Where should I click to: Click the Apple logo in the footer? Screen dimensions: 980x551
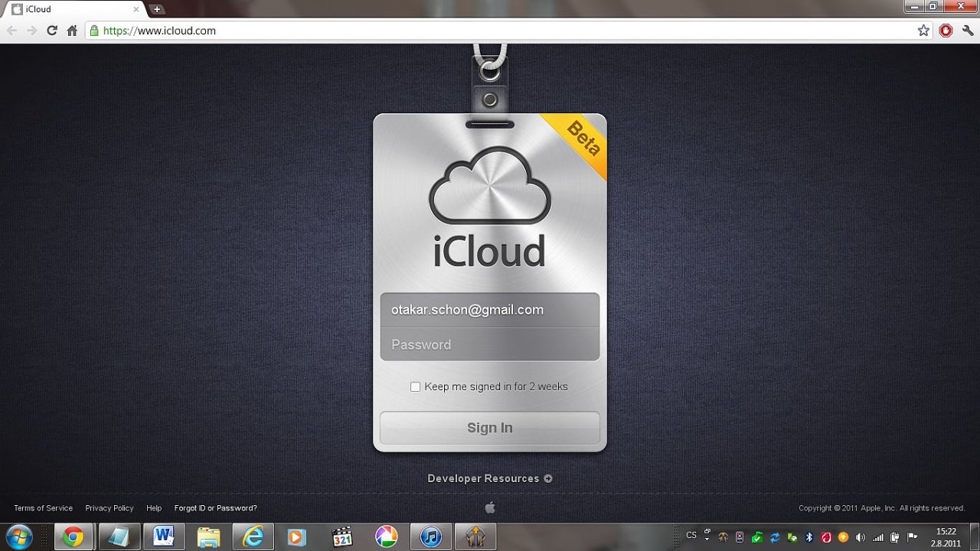point(490,507)
